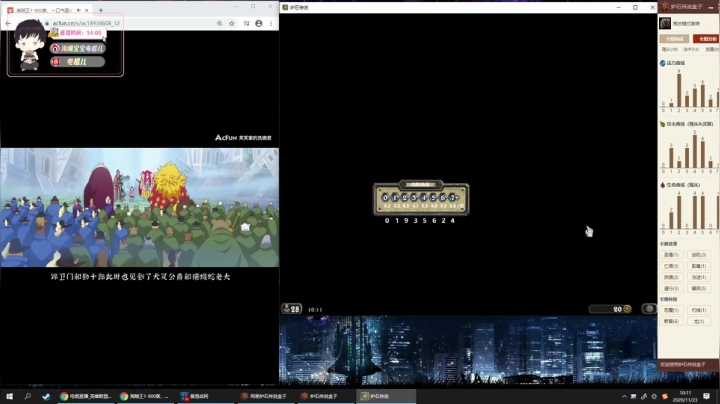
Task: Switch to the 随从(18) minions tab
Action: point(669,49)
